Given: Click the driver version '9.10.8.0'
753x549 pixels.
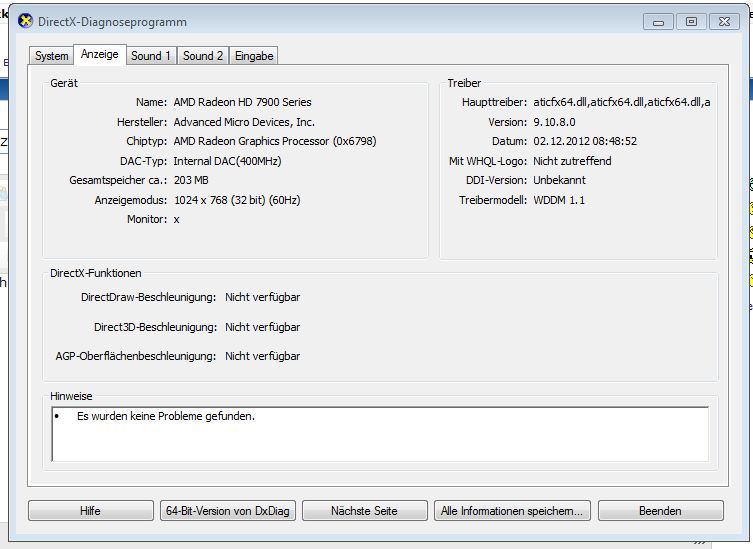Looking at the screenshot, I should (554, 122).
